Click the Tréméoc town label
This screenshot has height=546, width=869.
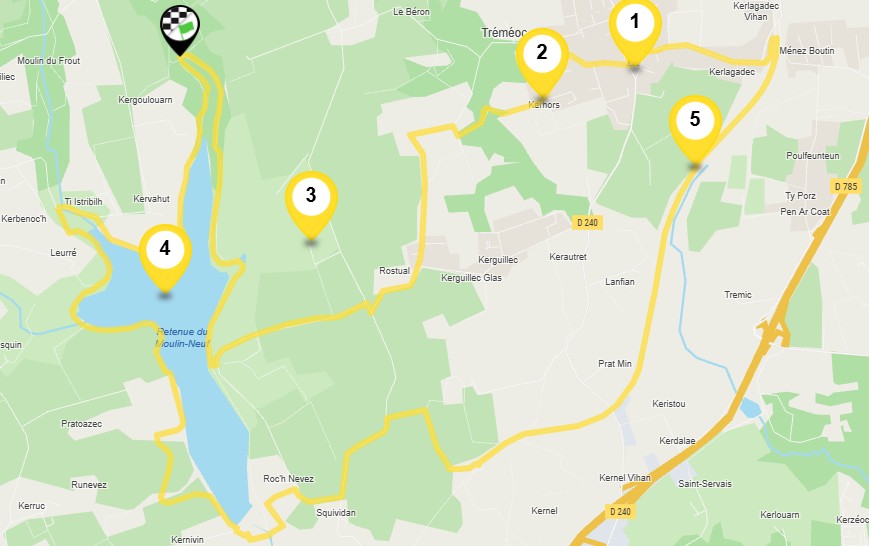tap(504, 33)
